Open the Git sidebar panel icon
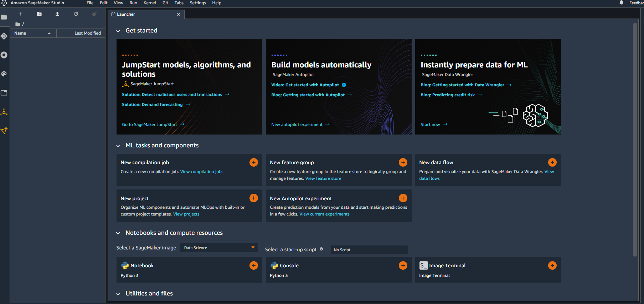The width and height of the screenshot is (644, 304). tap(4, 36)
